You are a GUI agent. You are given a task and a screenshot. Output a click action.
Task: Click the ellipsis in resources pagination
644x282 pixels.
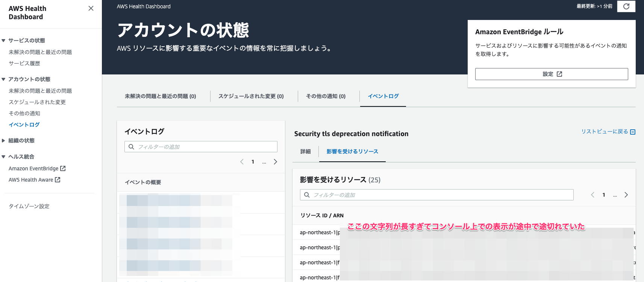[615, 196]
